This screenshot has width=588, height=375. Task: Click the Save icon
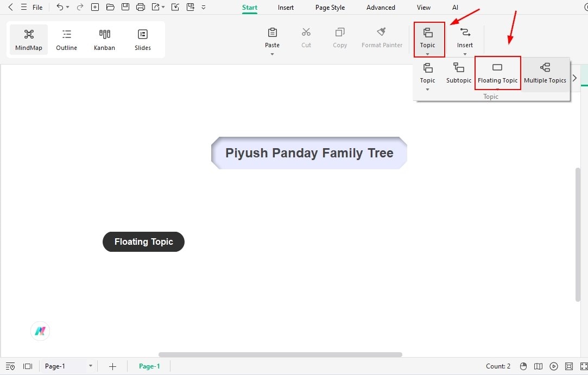coord(125,7)
